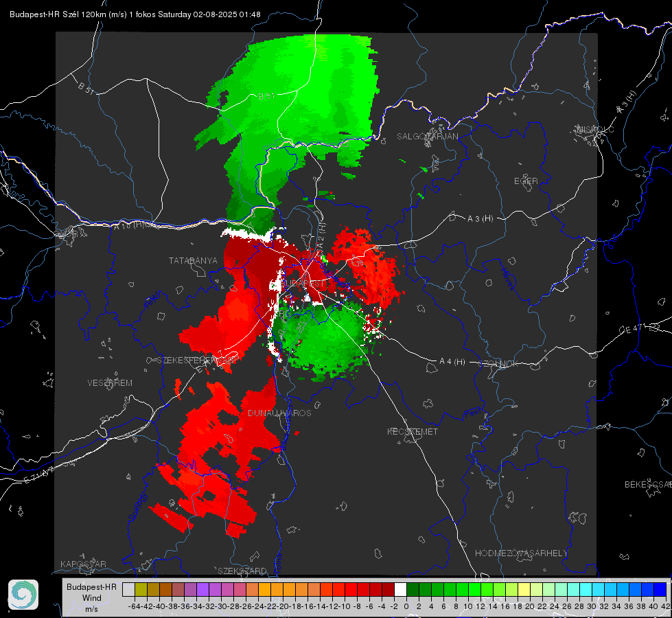Pick the cyan swatch between 28 and 30
672x618 pixels.
tap(586, 589)
